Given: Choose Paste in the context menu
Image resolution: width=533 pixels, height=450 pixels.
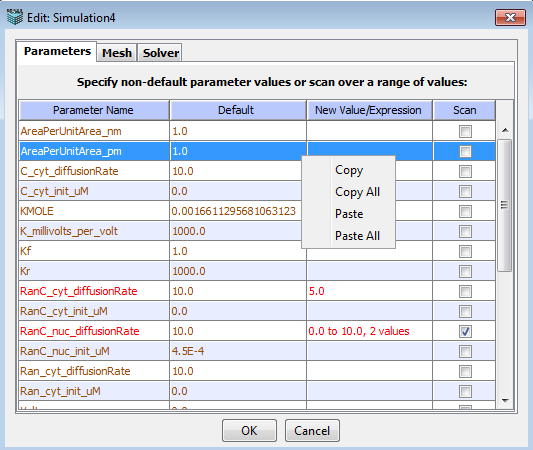Looking at the screenshot, I should [349, 214].
